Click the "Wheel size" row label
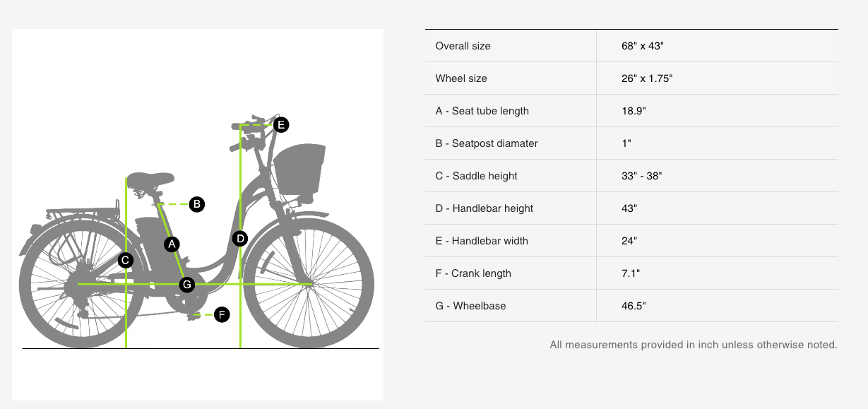Image resolution: width=868 pixels, height=409 pixels. click(461, 78)
